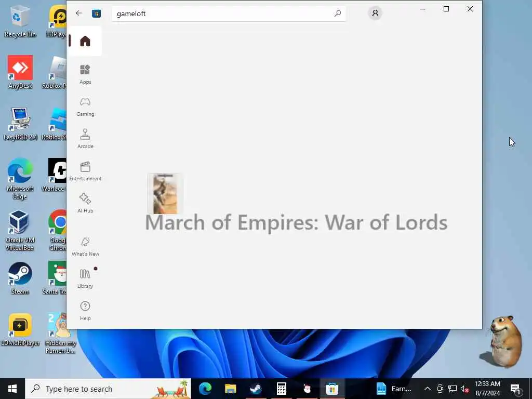
Task: Open Earn... document taskbar item
Action: (x=394, y=389)
